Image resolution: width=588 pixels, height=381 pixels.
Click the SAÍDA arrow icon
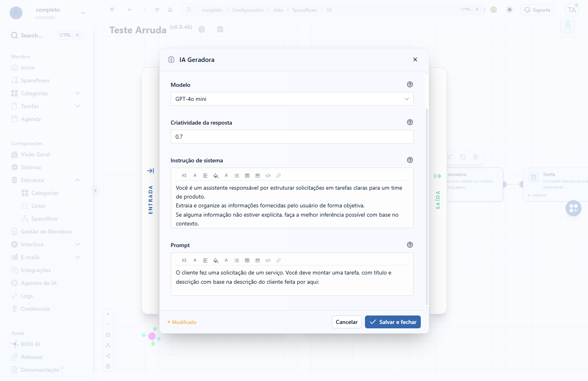pyautogui.click(x=438, y=176)
